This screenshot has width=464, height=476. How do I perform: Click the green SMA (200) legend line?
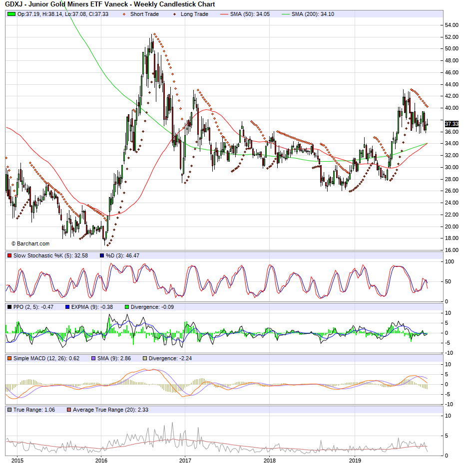pos(286,14)
